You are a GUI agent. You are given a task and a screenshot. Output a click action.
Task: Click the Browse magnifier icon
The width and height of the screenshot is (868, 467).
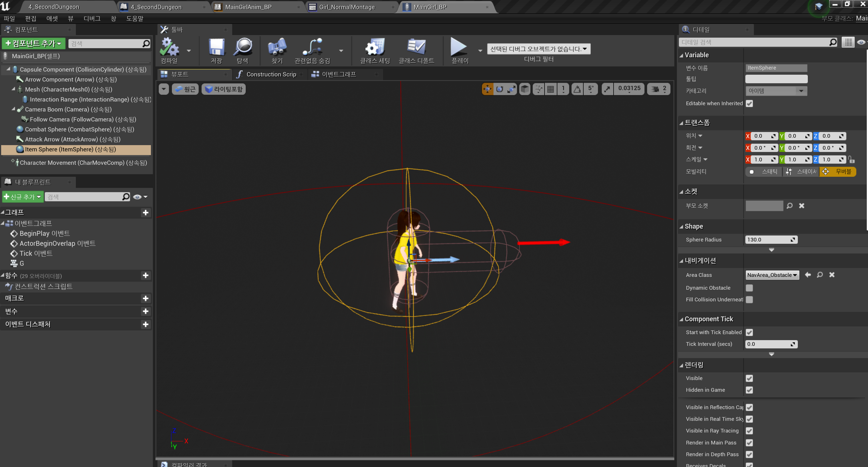pos(243,47)
